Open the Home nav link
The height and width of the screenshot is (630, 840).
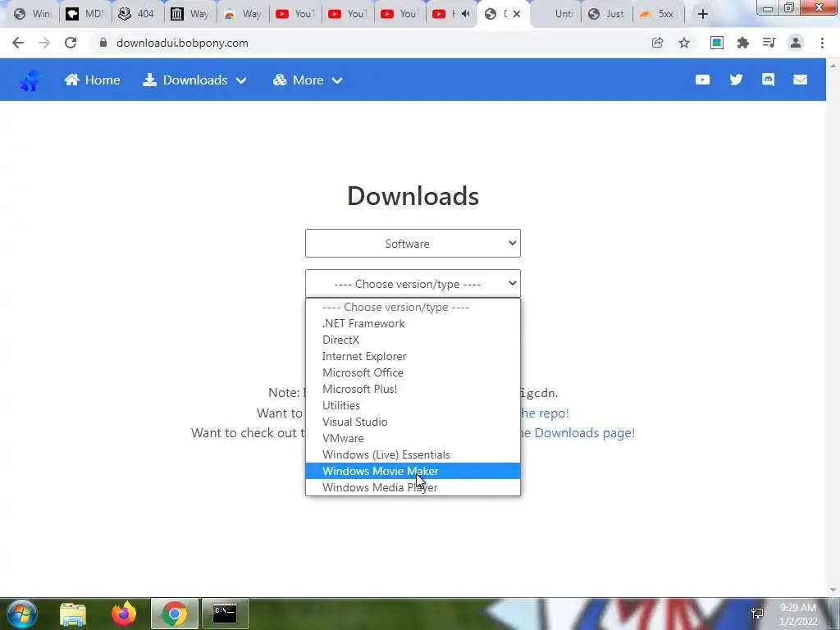point(92,80)
